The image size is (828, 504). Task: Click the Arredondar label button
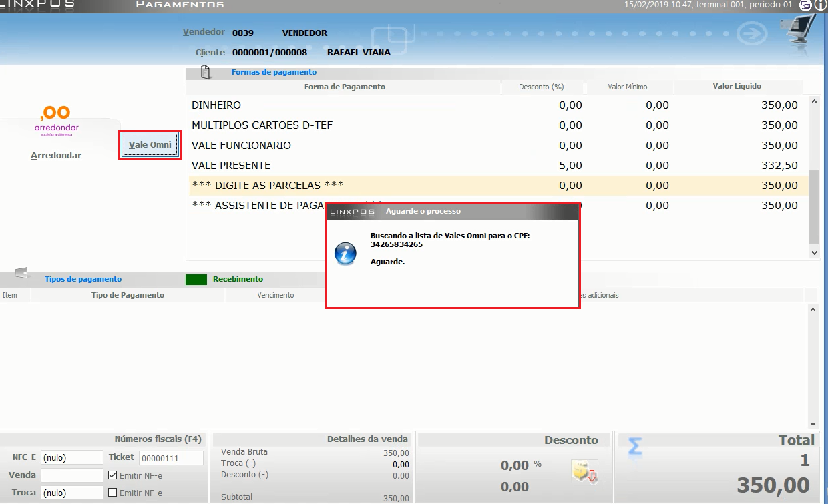tap(56, 155)
